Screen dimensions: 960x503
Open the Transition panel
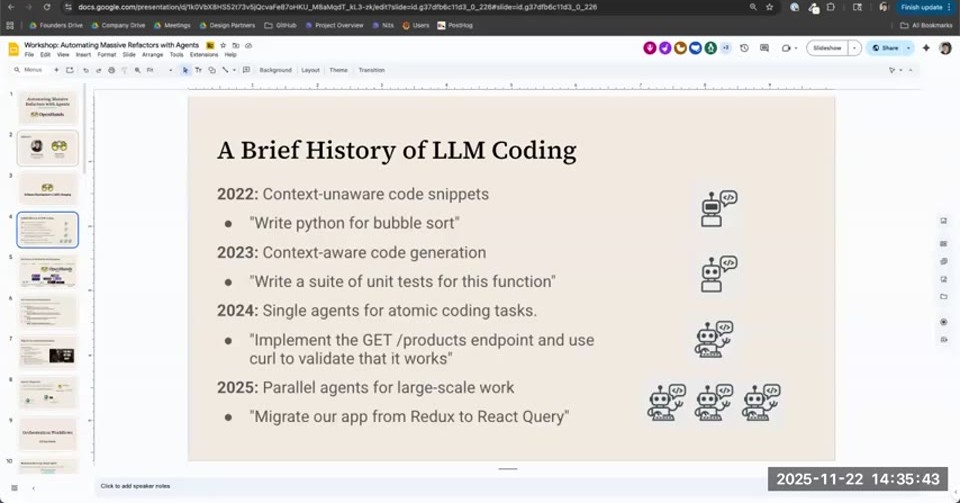pyautogui.click(x=372, y=70)
